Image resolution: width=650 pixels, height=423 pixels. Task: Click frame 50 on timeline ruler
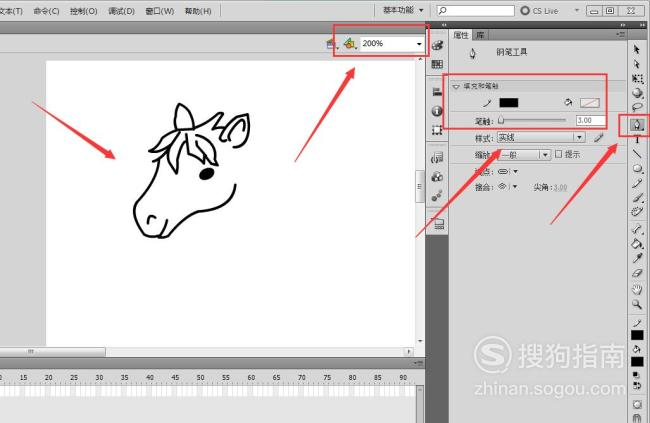click(x=200, y=377)
